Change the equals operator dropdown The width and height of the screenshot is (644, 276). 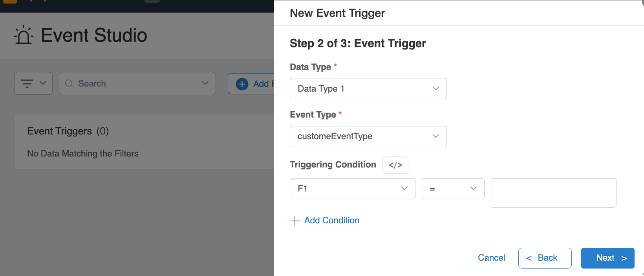click(453, 189)
